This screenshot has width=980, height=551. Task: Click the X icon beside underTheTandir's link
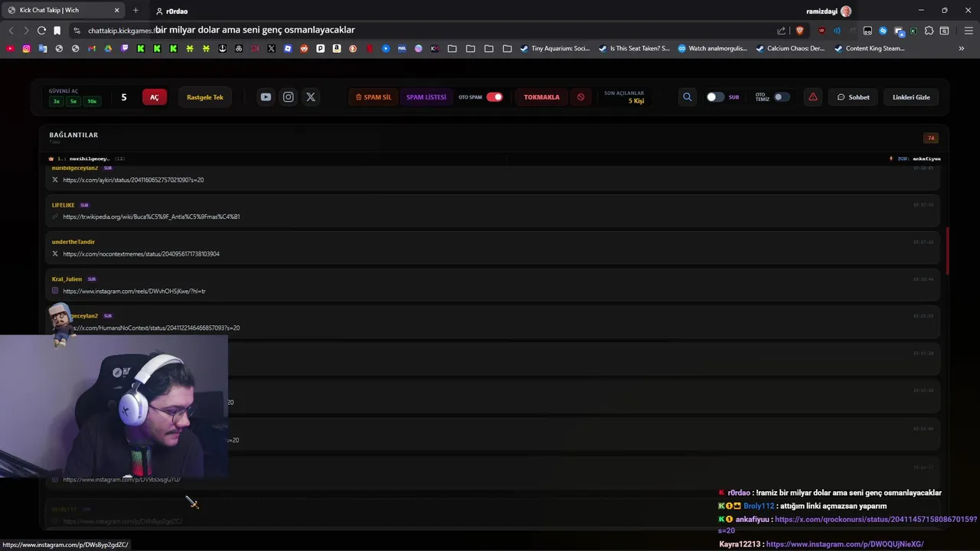point(55,254)
